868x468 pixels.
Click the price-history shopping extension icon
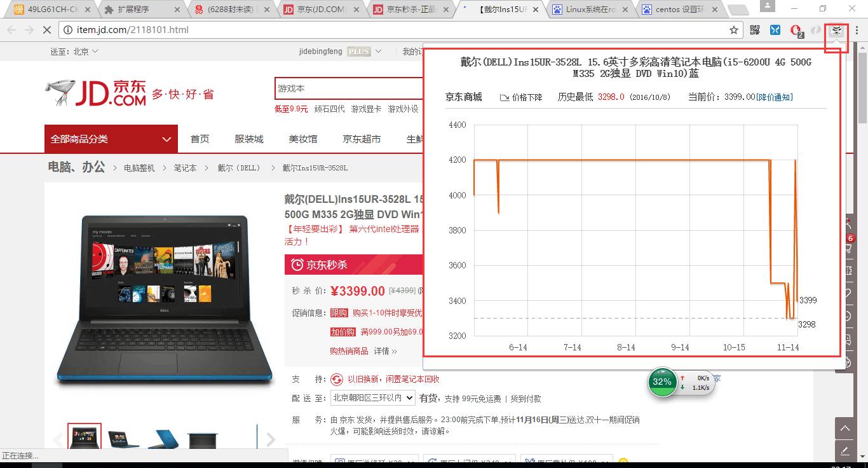[x=837, y=30]
